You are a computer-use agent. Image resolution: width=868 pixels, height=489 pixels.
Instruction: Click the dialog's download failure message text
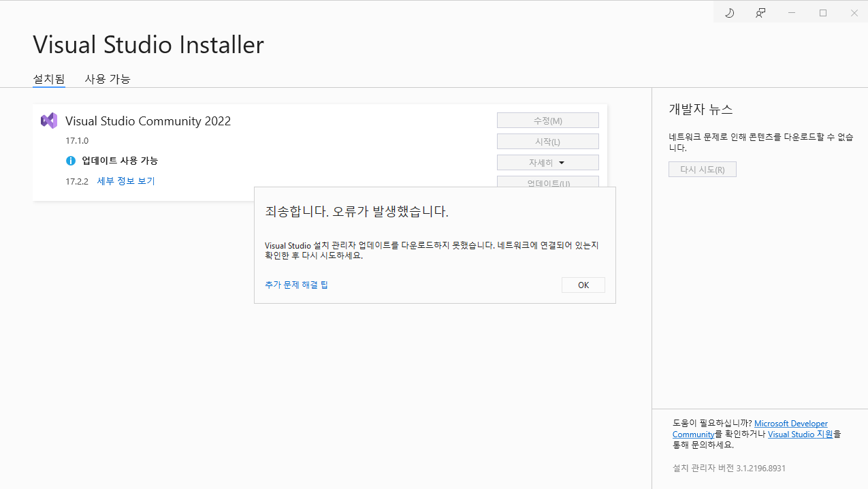pyautogui.click(x=432, y=250)
